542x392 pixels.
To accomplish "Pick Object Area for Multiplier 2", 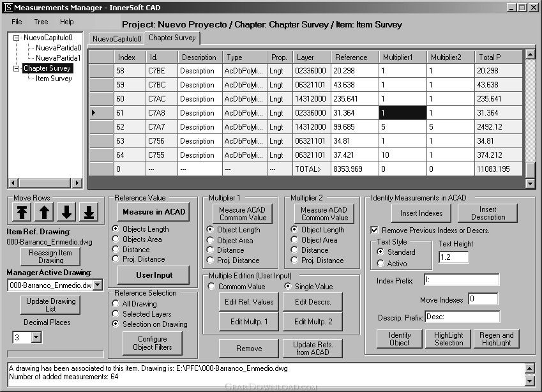I will click(x=294, y=240).
